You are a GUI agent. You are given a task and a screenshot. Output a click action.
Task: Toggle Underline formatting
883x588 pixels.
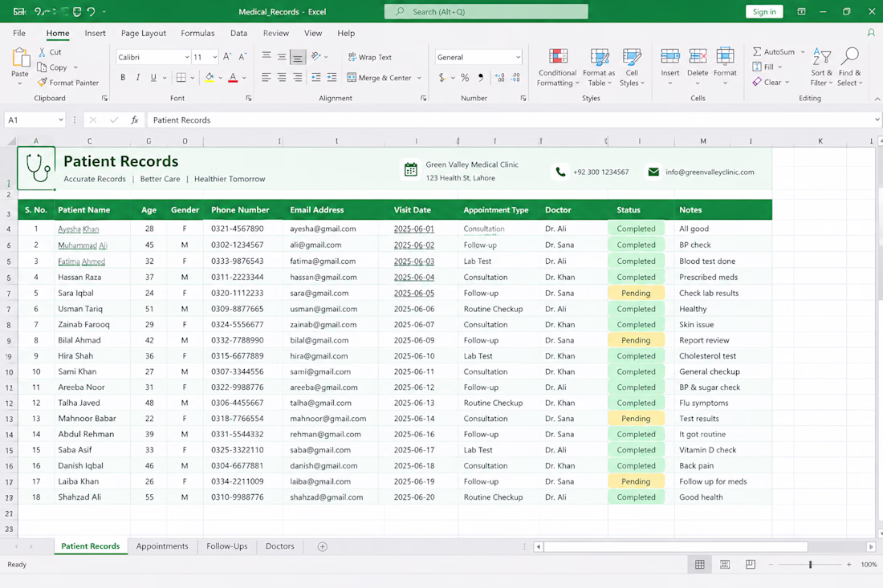pos(153,77)
